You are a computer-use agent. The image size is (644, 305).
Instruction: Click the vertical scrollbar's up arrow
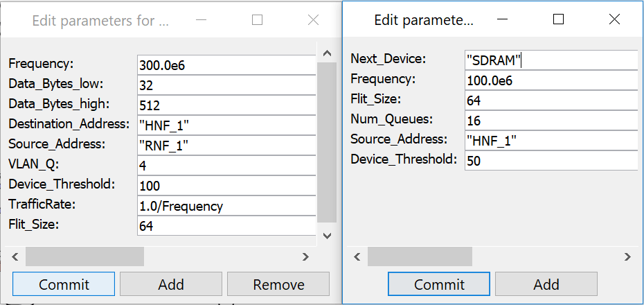point(327,53)
